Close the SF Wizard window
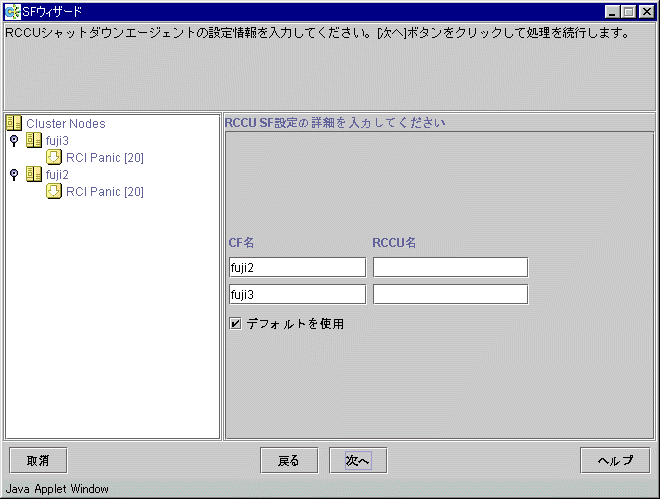The width and height of the screenshot is (660, 499). pos(646,12)
